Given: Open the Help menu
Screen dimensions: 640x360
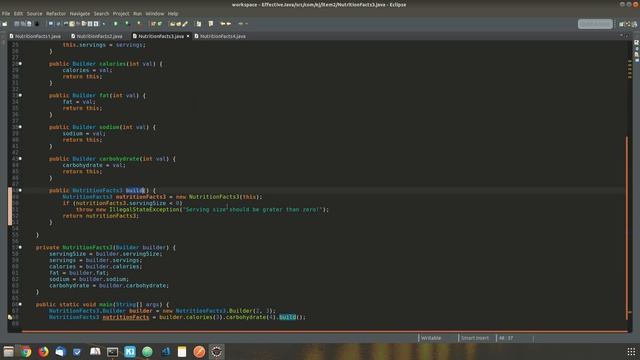Looking at the screenshot, I should point(173,13).
